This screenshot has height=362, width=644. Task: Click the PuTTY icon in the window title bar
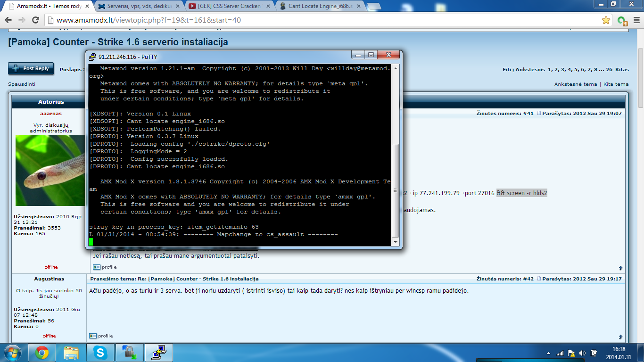click(92, 57)
